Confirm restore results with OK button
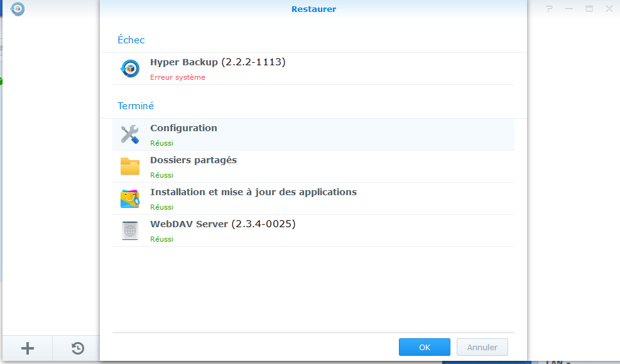 (x=424, y=347)
